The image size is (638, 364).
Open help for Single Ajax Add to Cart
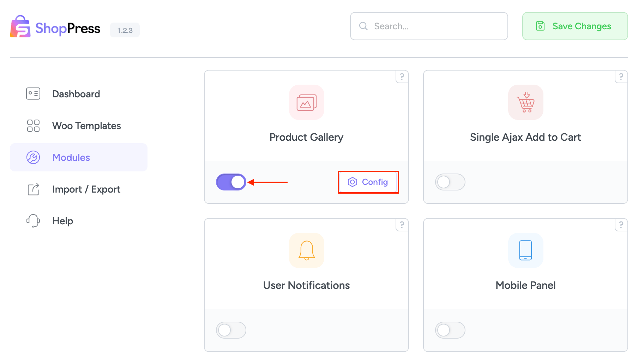[621, 77]
